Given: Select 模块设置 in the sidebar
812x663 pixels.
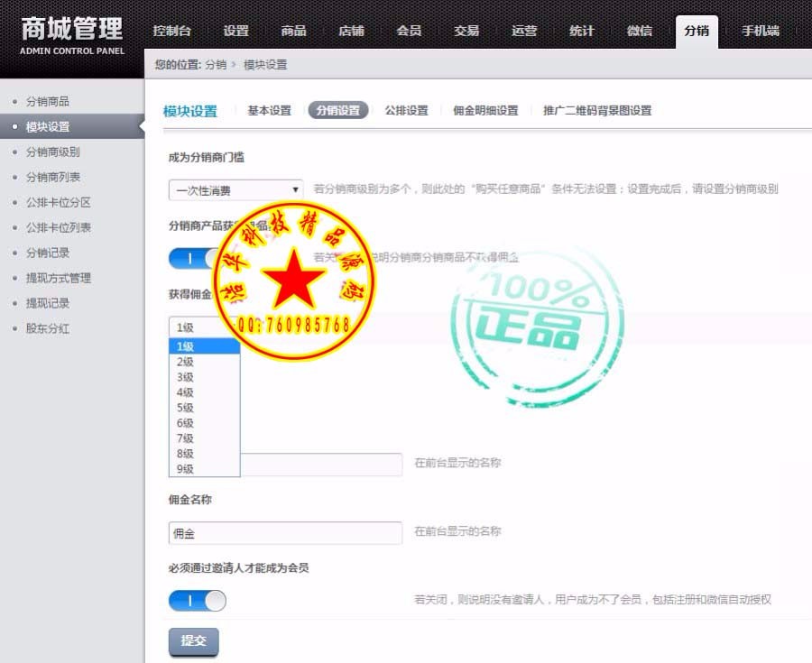Looking at the screenshot, I should (72, 127).
